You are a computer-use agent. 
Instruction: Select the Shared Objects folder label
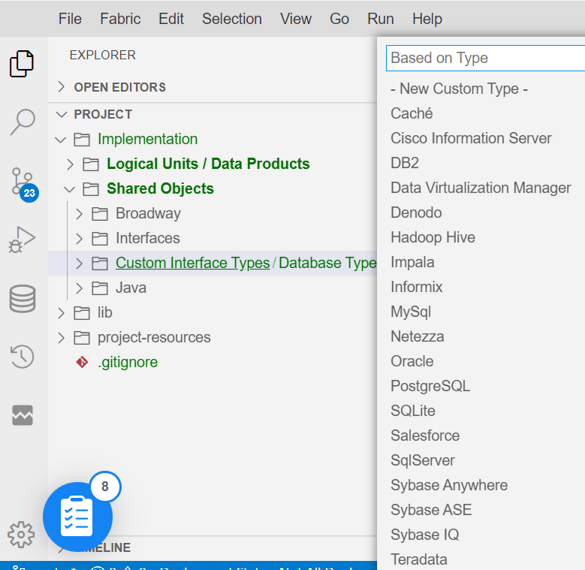click(160, 189)
